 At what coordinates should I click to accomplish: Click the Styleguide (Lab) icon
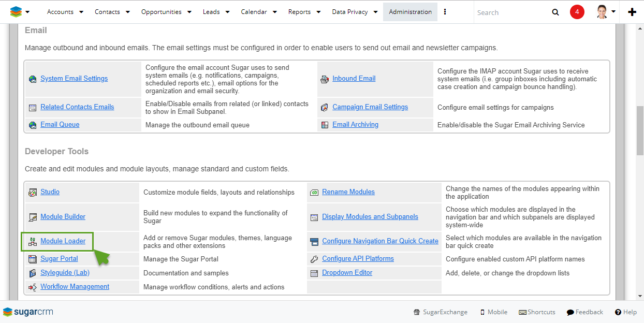click(33, 273)
